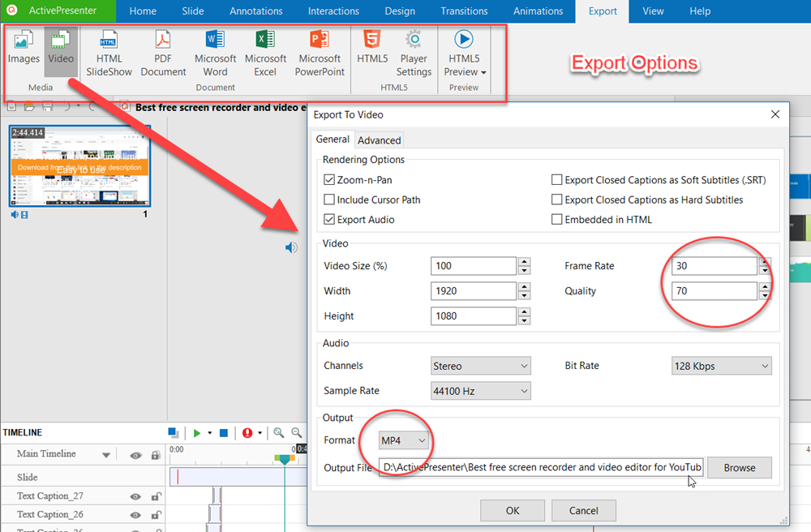This screenshot has width=811, height=532.
Task: Toggle Main Timeline visibility eye icon
Action: click(x=135, y=456)
